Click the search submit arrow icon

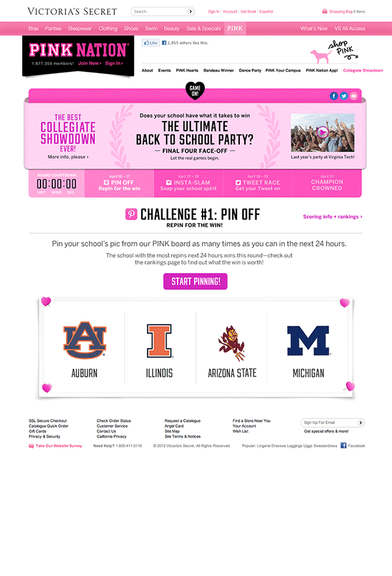pyautogui.click(x=191, y=11)
